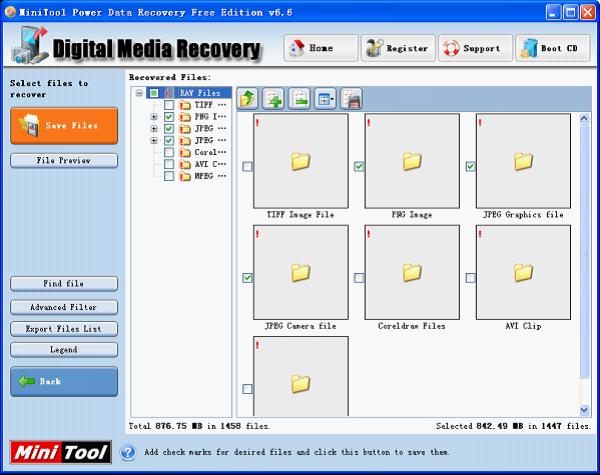
Task: Click the 'Selected 842.49 MB in 1447 files' text
Action: pyautogui.click(x=513, y=426)
